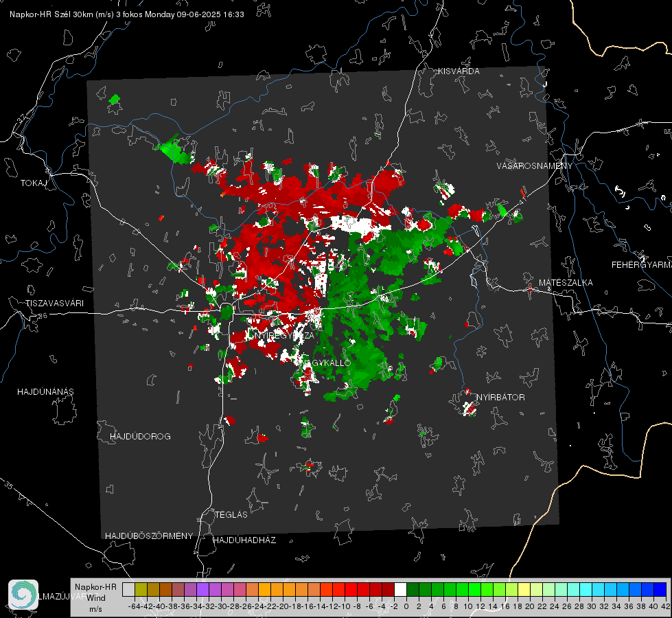The height and width of the screenshot is (618, 672).
Task: Click the -10 legend value
Action: [x=344, y=606]
